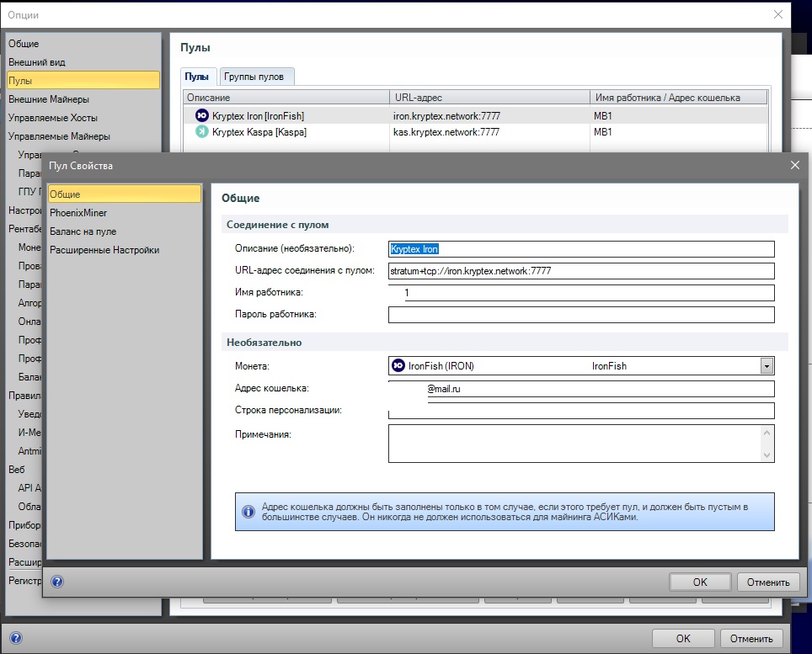Open help in Пул Свойства dialog

click(x=57, y=582)
